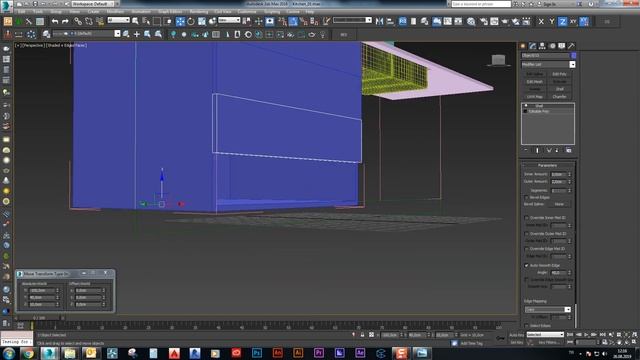Open the Modify command panel tab
The width and height of the screenshot is (640, 360).
point(533,46)
